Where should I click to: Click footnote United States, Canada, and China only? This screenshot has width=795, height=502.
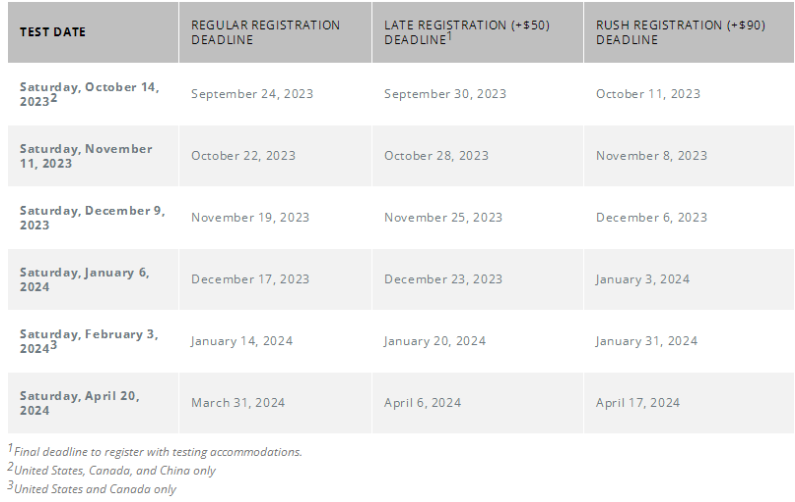tap(112, 470)
